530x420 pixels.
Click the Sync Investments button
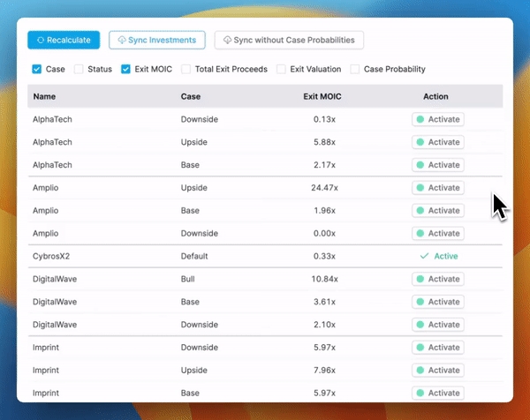click(x=157, y=41)
